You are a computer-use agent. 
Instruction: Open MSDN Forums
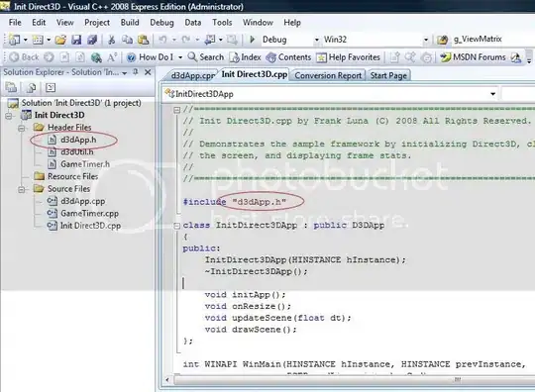pyautogui.click(x=473, y=57)
